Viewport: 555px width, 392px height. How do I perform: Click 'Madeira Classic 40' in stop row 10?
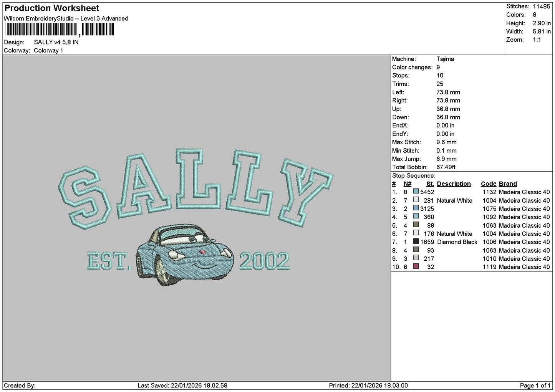coord(524,267)
